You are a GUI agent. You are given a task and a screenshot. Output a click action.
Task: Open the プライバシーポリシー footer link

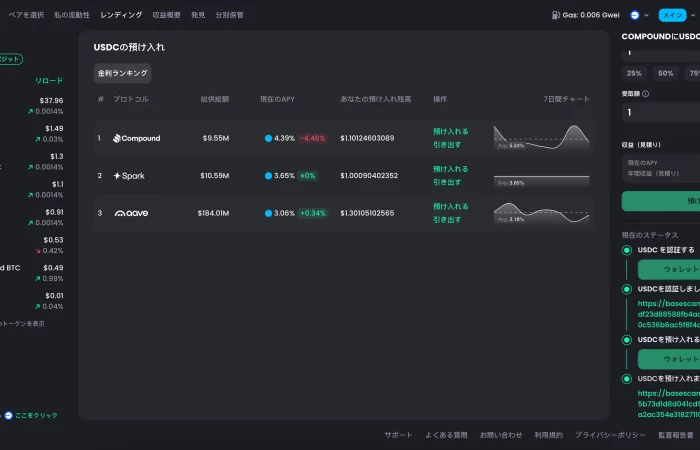click(610, 435)
